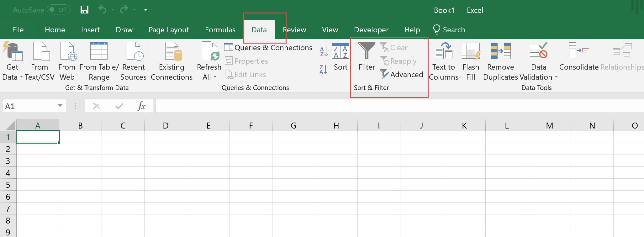Expand the Name Box dropdown
The height and width of the screenshot is (237, 644).
click(60, 106)
